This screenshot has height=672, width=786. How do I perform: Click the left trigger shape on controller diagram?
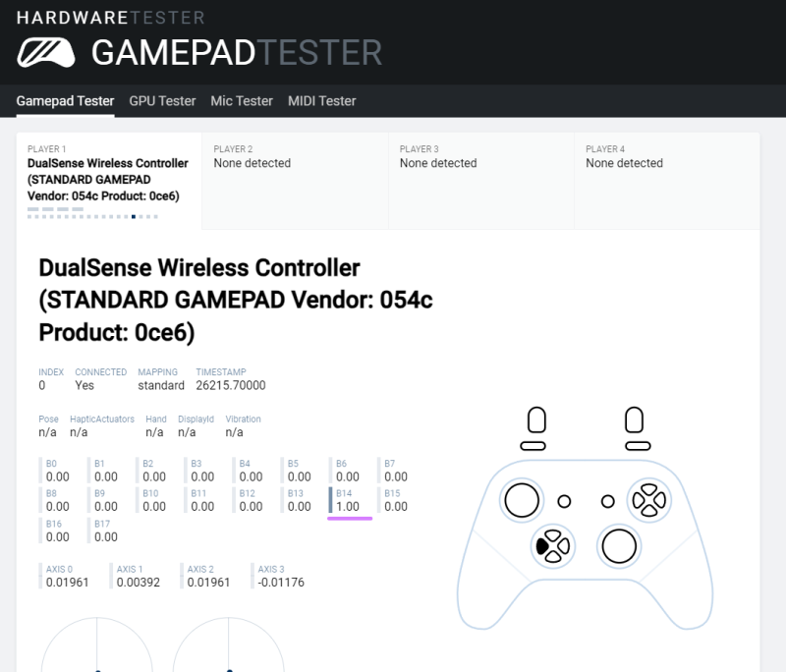(x=536, y=420)
